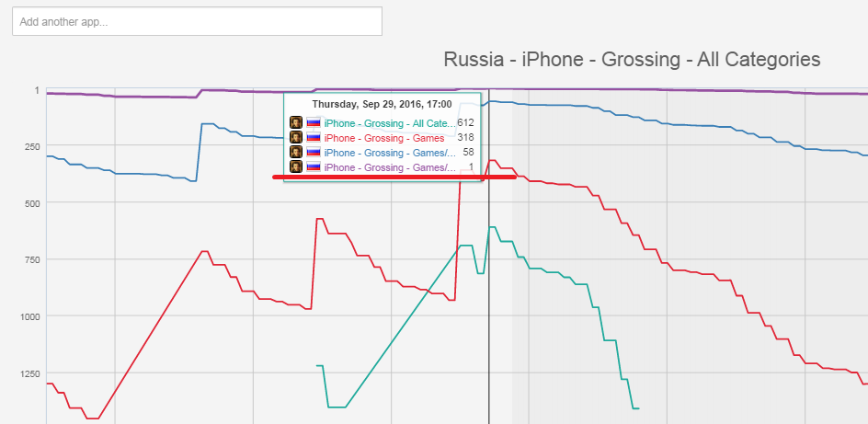Click app icon in third tooltip row (rank 58)
This screenshot has width=868, height=424.
296,152
